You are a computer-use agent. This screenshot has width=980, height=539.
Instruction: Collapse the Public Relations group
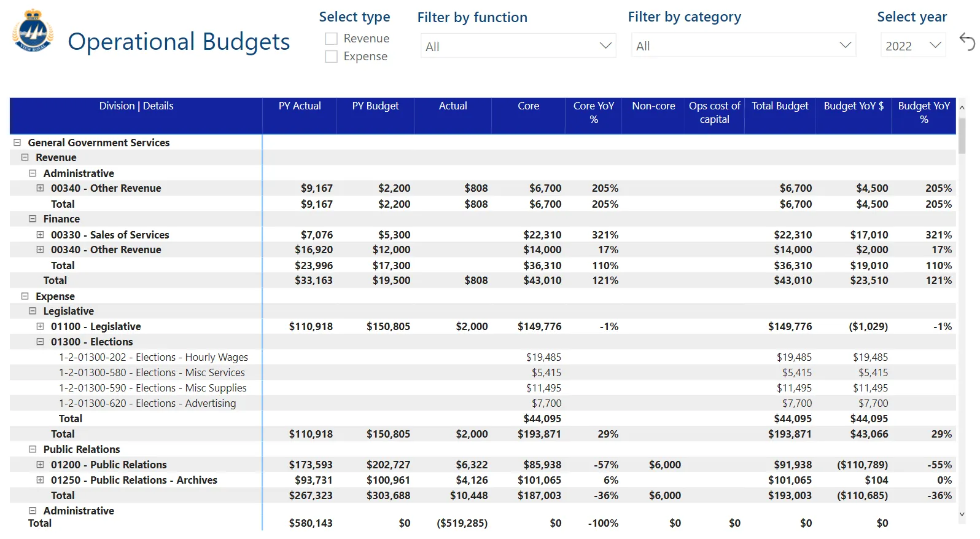click(x=33, y=449)
